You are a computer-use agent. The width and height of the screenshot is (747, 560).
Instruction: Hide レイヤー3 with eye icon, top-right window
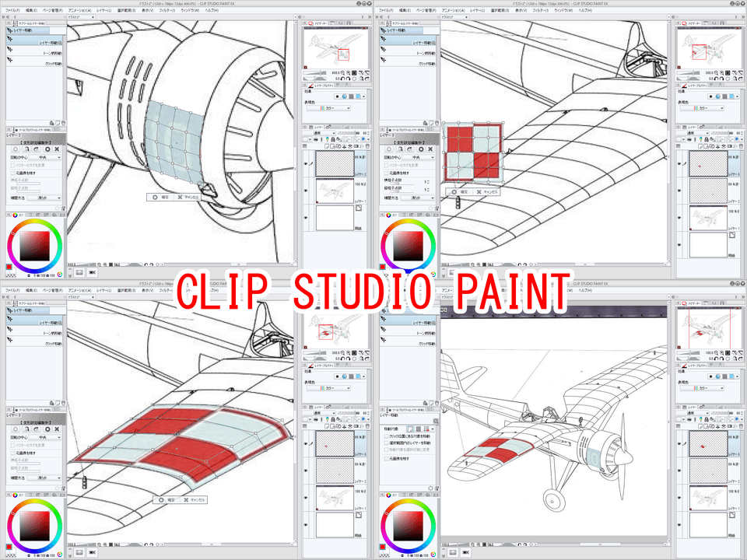coord(679,163)
